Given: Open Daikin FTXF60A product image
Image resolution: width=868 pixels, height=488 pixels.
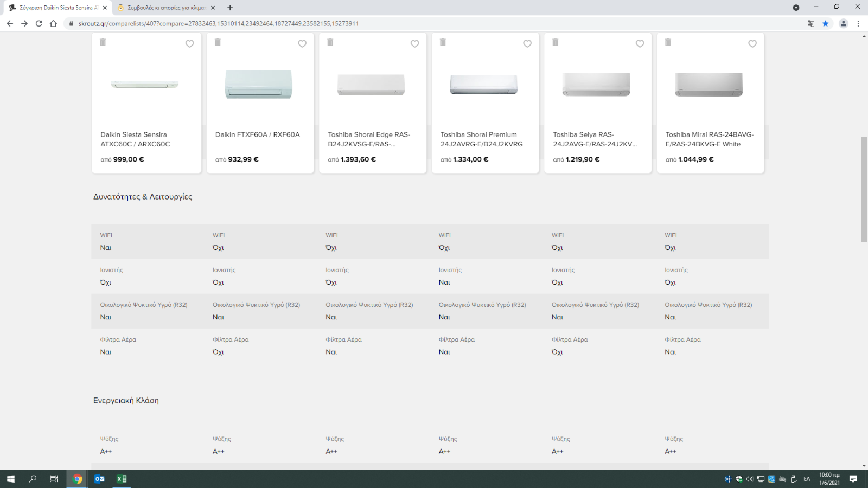Looking at the screenshot, I should tap(259, 85).
